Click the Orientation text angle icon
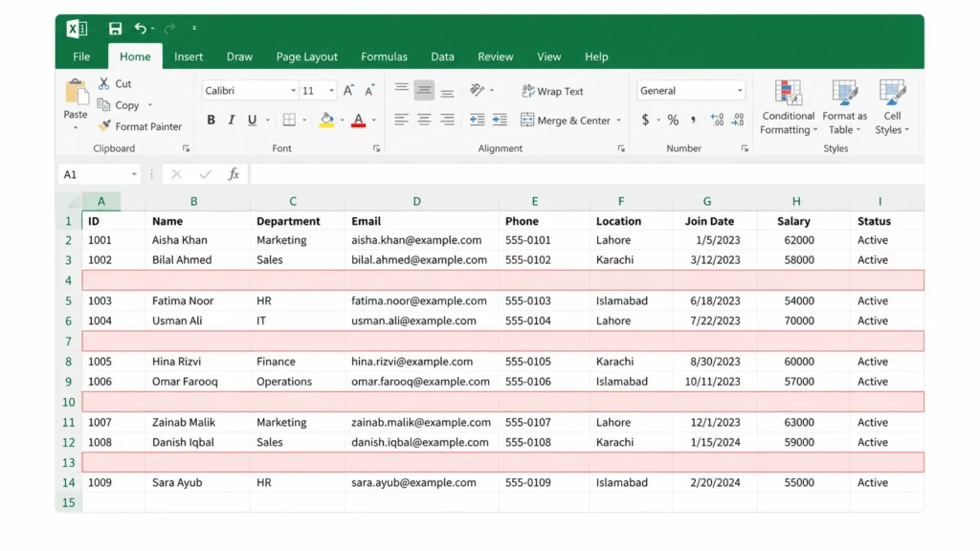This screenshot has width=980, height=551. coord(477,91)
